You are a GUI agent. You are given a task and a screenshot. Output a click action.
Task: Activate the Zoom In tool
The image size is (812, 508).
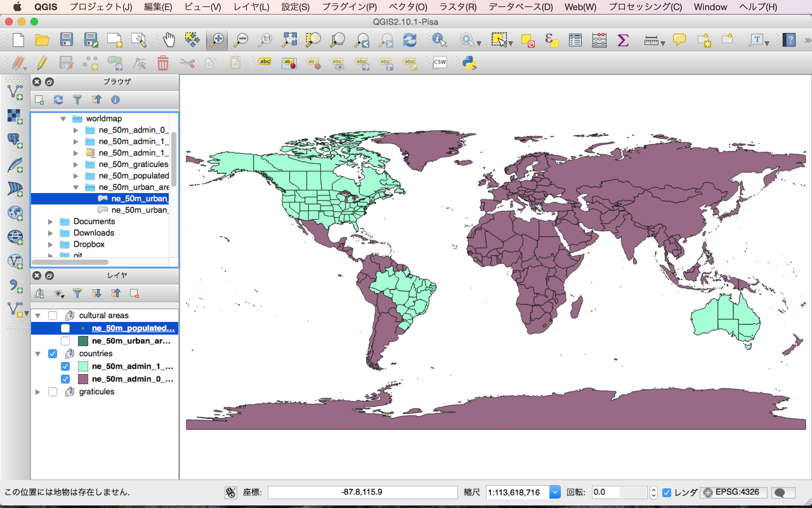[217, 40]
